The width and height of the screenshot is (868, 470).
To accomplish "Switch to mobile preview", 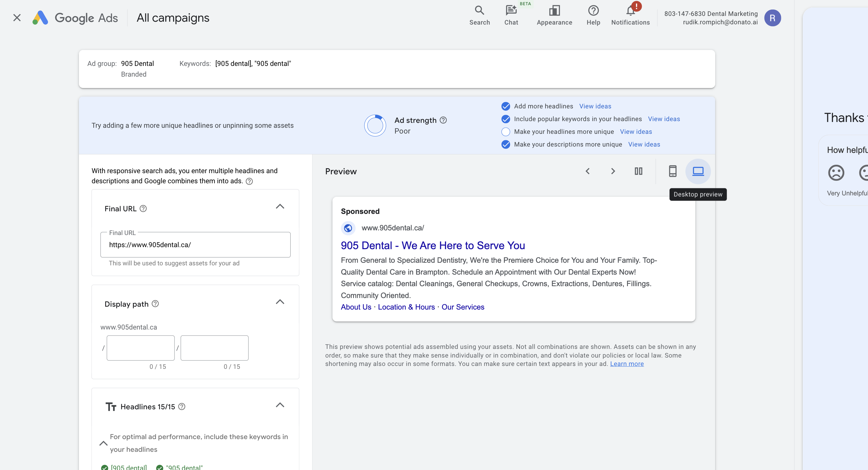I will coord(672,171).
